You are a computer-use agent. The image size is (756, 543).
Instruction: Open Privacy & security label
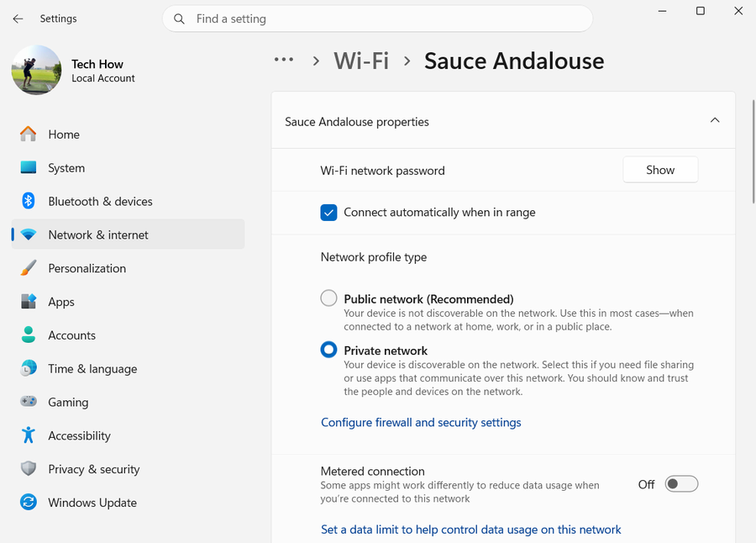coord(94,469)
